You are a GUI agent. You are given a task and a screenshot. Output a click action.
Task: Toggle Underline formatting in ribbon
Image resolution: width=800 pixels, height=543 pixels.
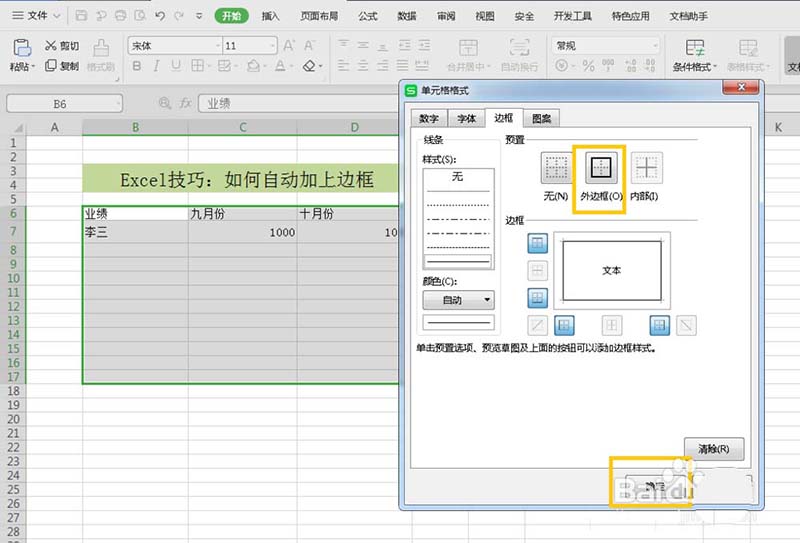point(176,66)
